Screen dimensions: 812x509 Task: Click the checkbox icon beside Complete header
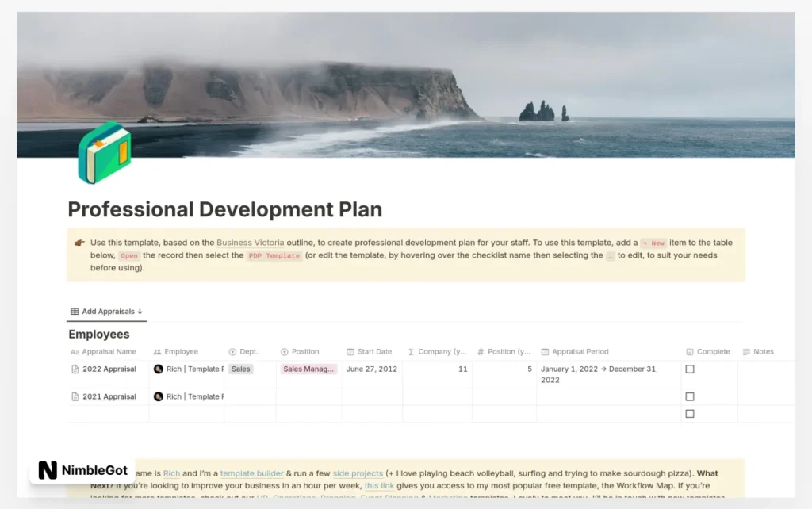(x=690, y=351)
